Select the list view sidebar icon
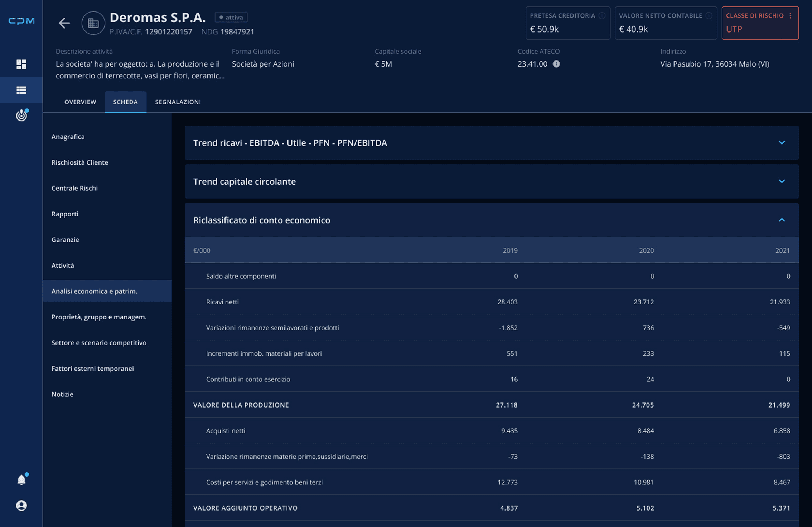The width and height of the screenshot is (812, 527). pyautogui.click(x=21, y=90)
